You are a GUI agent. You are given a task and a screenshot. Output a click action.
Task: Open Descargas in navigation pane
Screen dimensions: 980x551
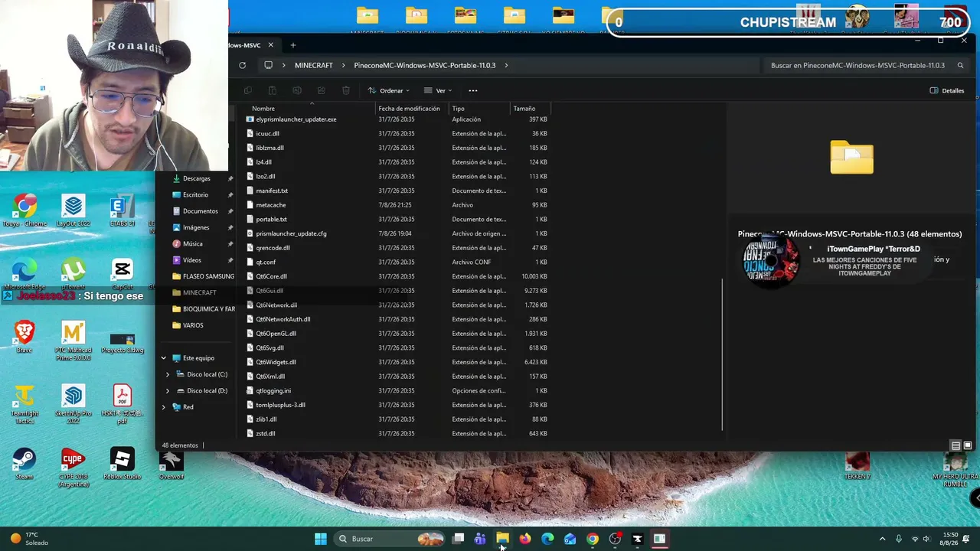(196, 178)
